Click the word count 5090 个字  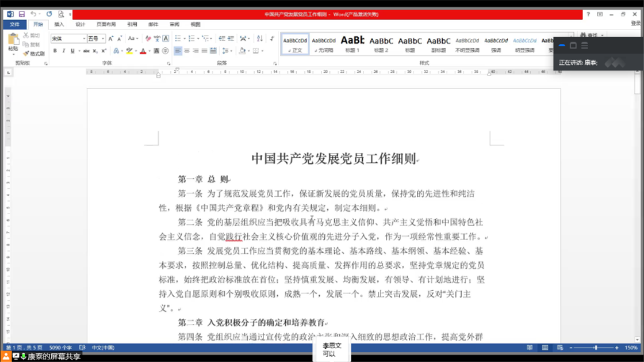point(60,348)
